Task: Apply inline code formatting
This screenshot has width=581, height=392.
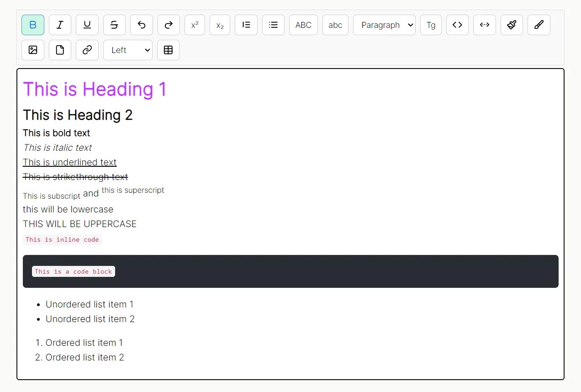Action: click(x=457, y=25)
